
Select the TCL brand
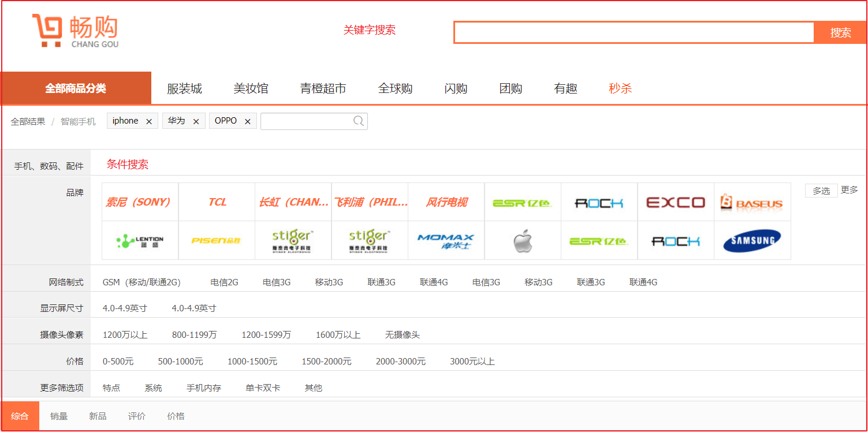(217, 202)
